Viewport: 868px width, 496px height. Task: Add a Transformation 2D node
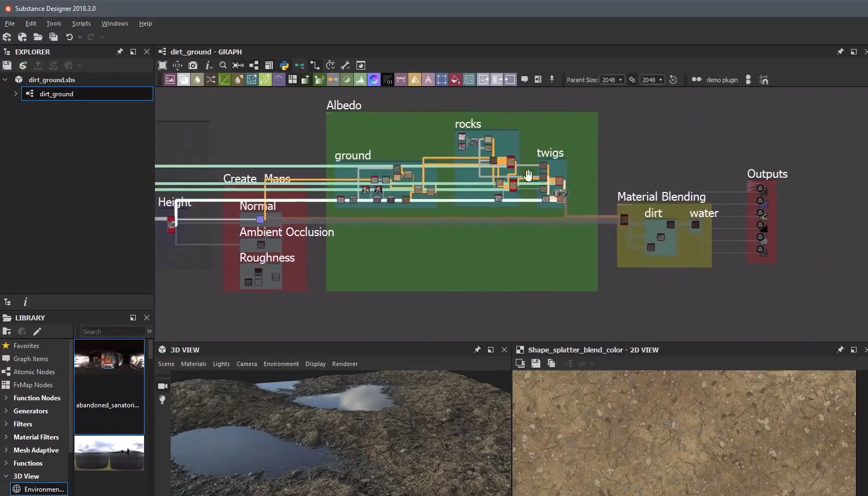coord(442,79)
